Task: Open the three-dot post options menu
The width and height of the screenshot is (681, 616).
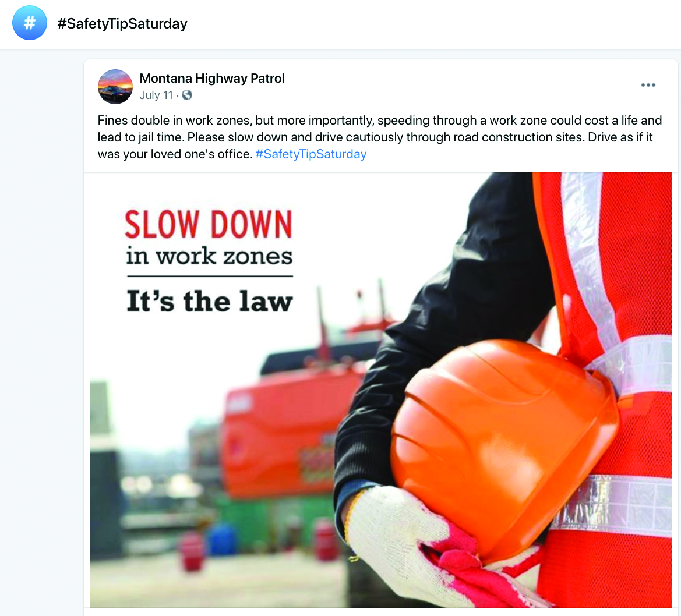Action: 648,85
